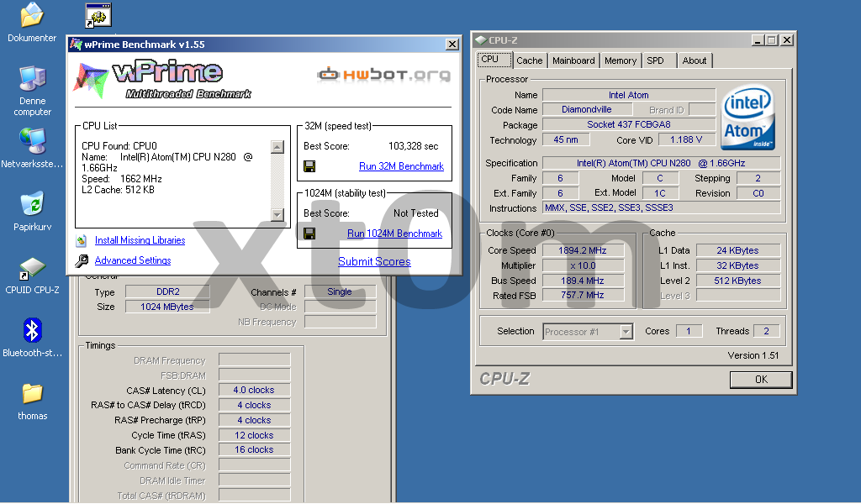Click the Name field Intel Atom
This screenshot has height=504, width=861.
(x=629, y=95)
